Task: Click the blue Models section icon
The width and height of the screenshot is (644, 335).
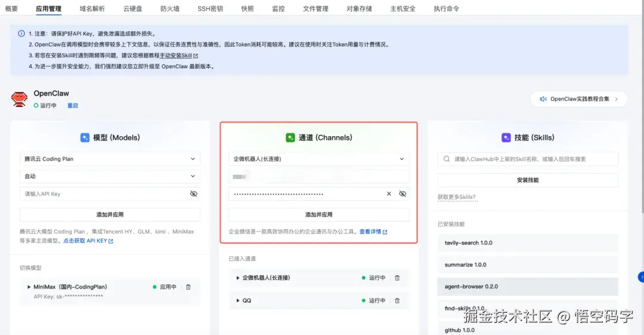Action: [x=85, y=138]
